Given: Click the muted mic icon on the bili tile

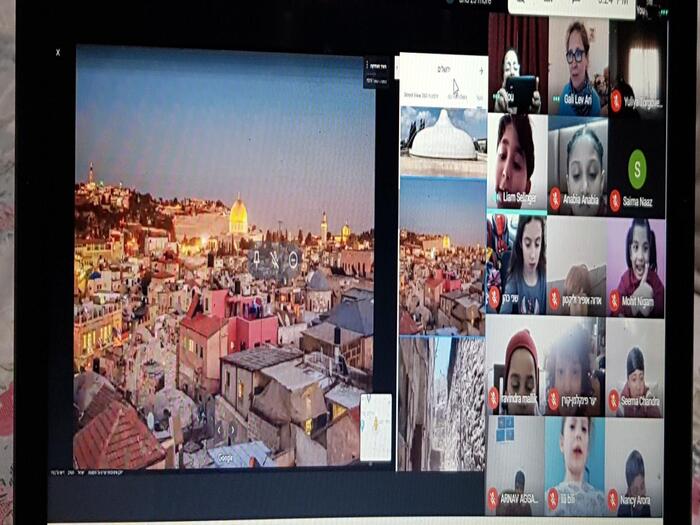Looking at the screenshot, I should point(553,498).
